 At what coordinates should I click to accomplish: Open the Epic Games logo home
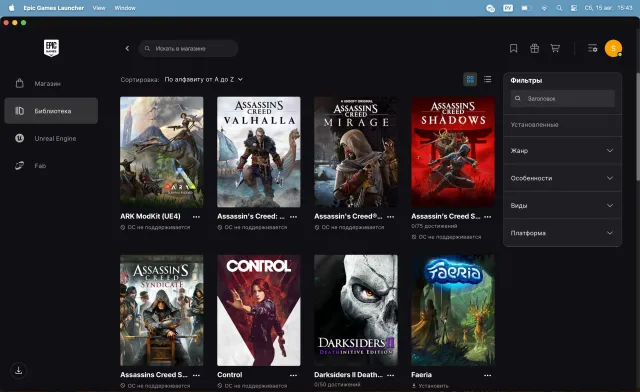tap(51, 48)
